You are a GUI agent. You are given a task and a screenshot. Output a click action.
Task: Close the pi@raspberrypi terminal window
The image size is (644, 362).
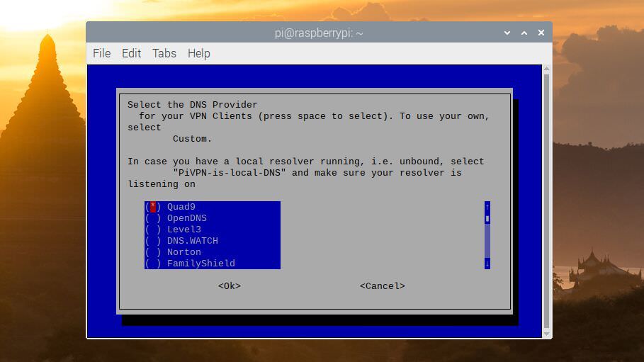point(541,33)
